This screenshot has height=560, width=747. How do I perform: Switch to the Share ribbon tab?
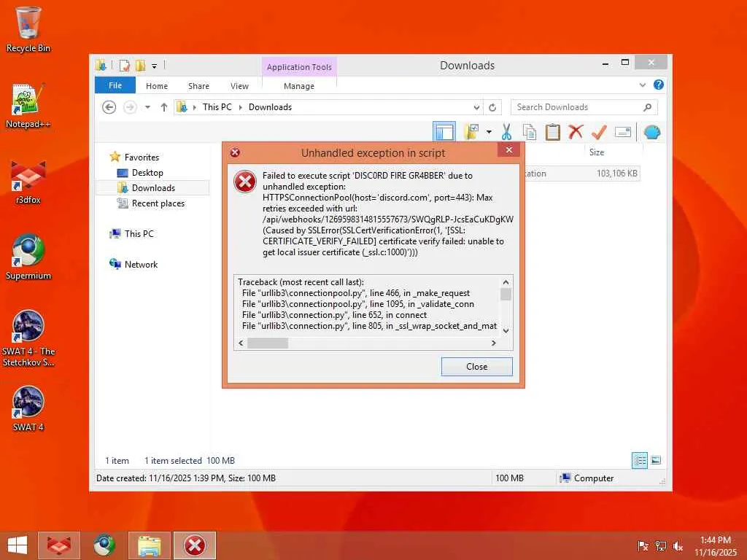click(198, 86)
